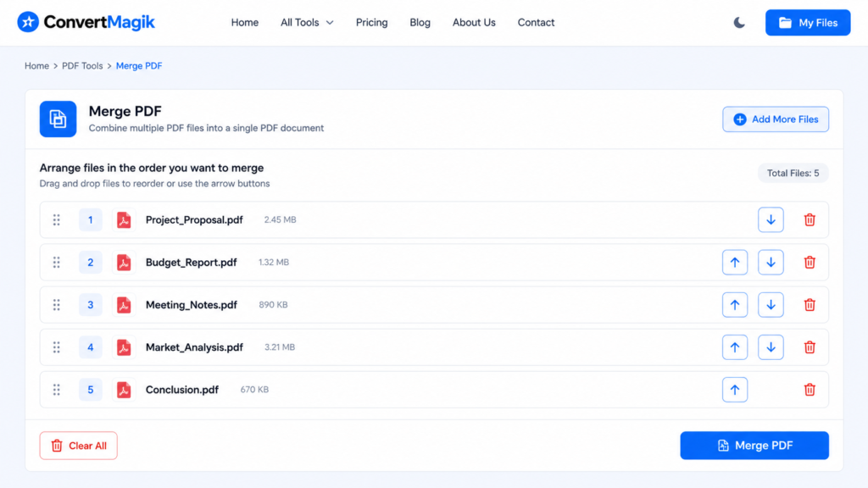Viewport: 868px width, 488px height.
Task: Click PDF icon of Meeting_Notes.pdf
Action: (124, 305)
